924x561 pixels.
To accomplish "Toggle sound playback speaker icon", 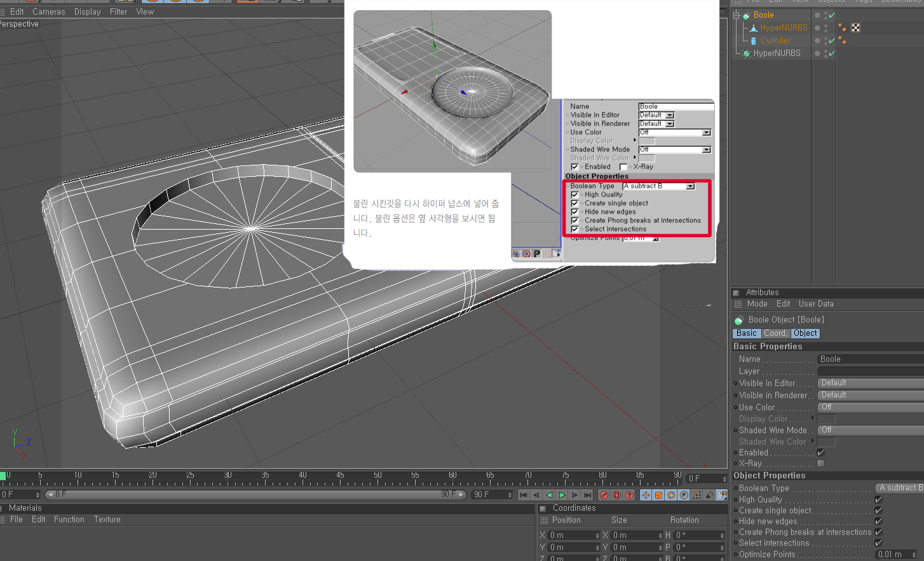I will (x=709, y=495).
